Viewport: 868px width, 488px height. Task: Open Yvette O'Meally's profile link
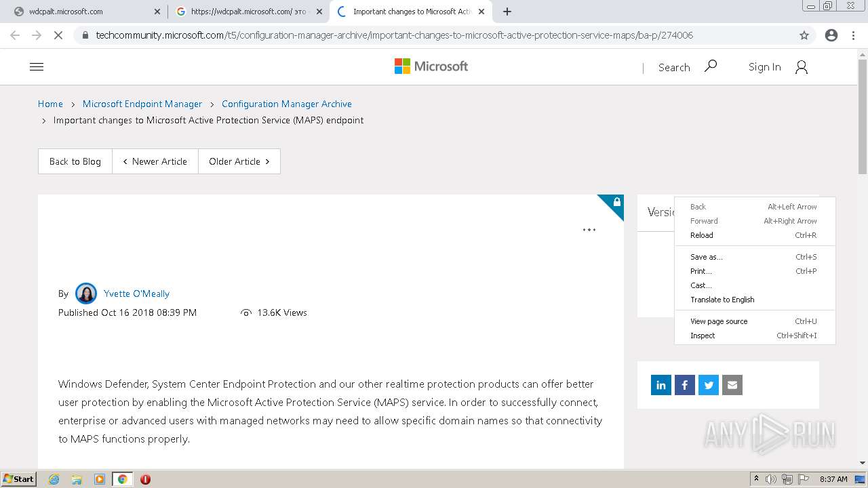[x=136, y=293]
